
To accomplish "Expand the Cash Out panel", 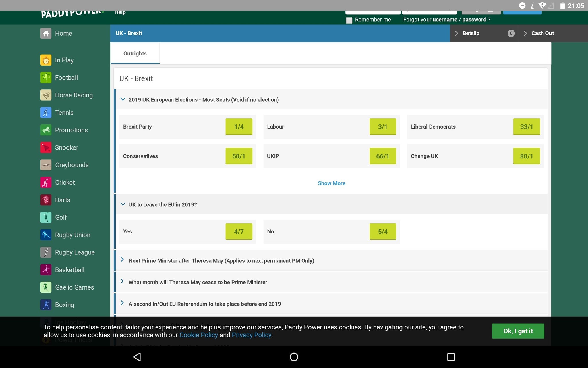I will pos(553,33).
